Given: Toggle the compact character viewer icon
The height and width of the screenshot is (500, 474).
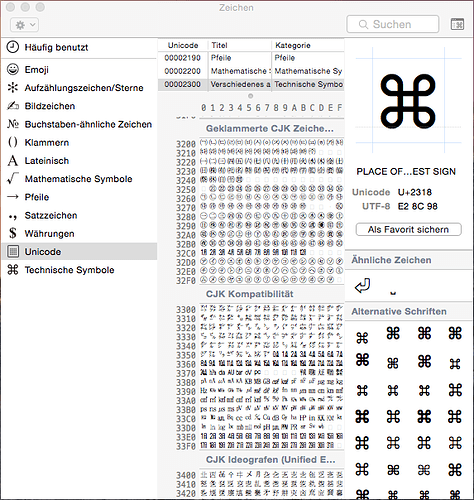Looking at the screenshot, I should coord(457,24).
